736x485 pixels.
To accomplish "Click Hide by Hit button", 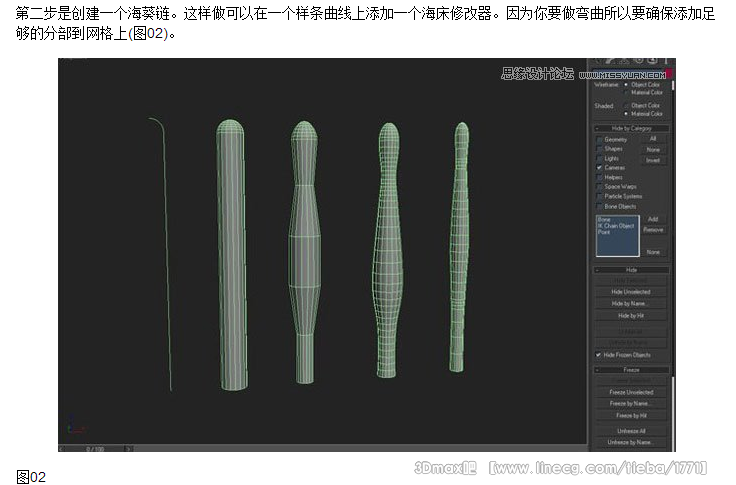I will click(631, 316).
